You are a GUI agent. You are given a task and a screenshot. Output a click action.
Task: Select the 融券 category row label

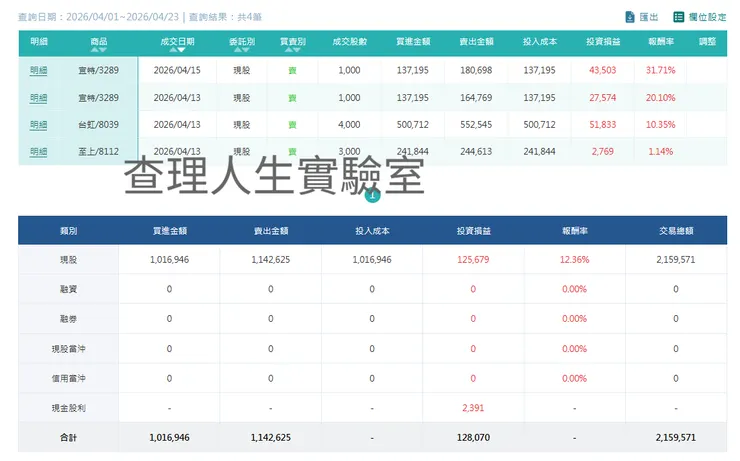[68, 319]
